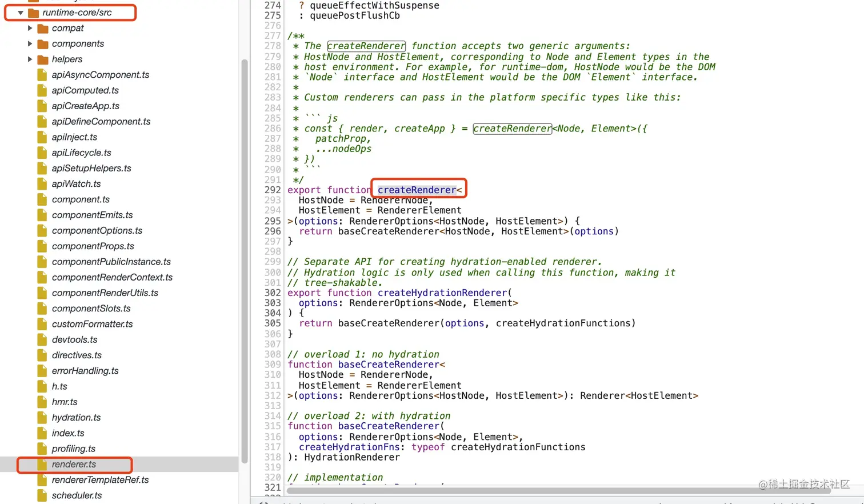Click queuePostFlushCb on line 275
The image size is (864, 504).
[355, 16]
